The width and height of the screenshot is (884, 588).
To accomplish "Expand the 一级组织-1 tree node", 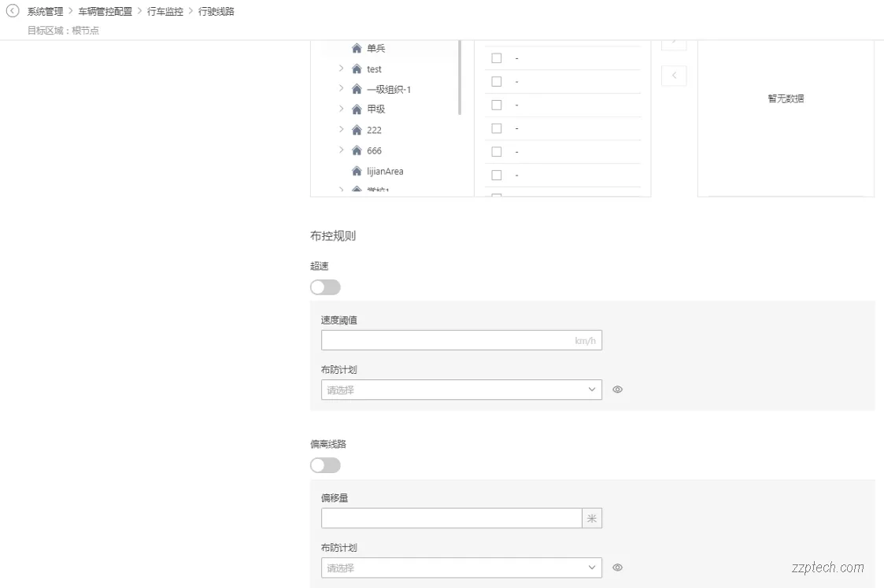I will 341,89.
